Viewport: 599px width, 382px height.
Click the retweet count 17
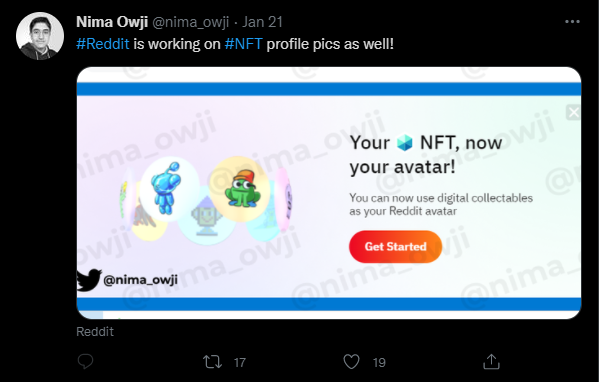pos(240,362)
